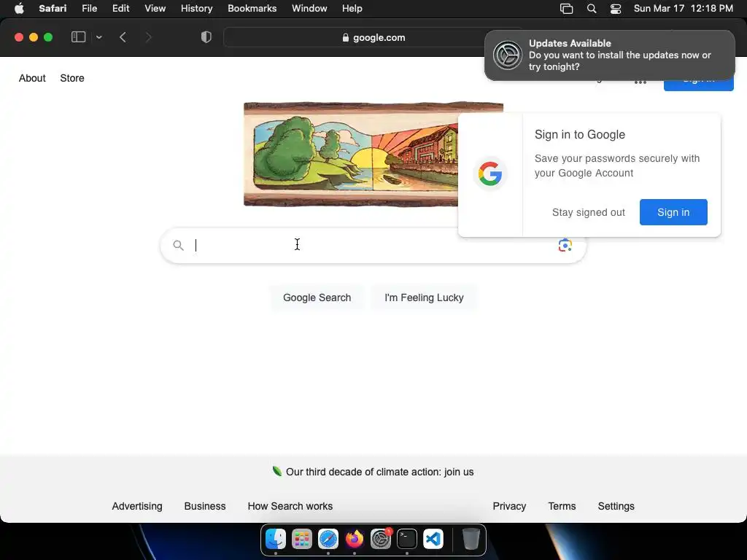
Task: Open Safari from the Dock
Action: pos(328,539)
